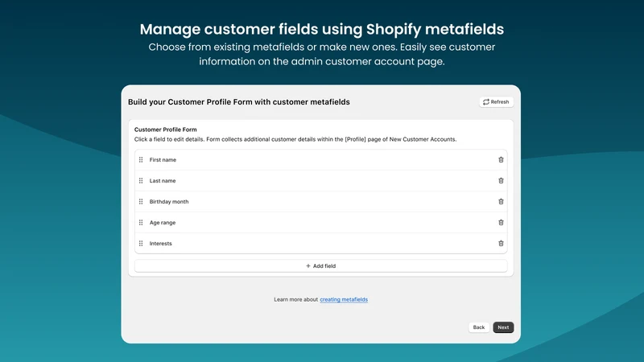Open the Age range field details
The image size is (644, 362).
click(x=320, y=223)
